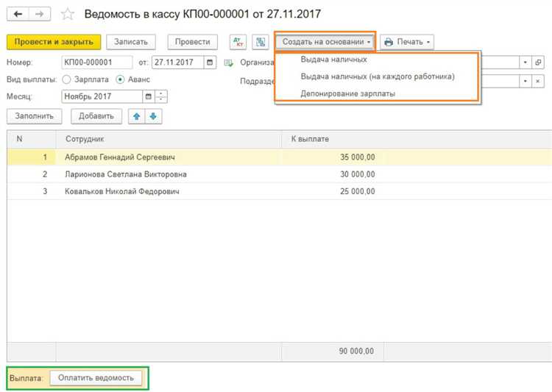Move the selected row down with the blue arrow
Screen dimensions: 552x392
153,116
